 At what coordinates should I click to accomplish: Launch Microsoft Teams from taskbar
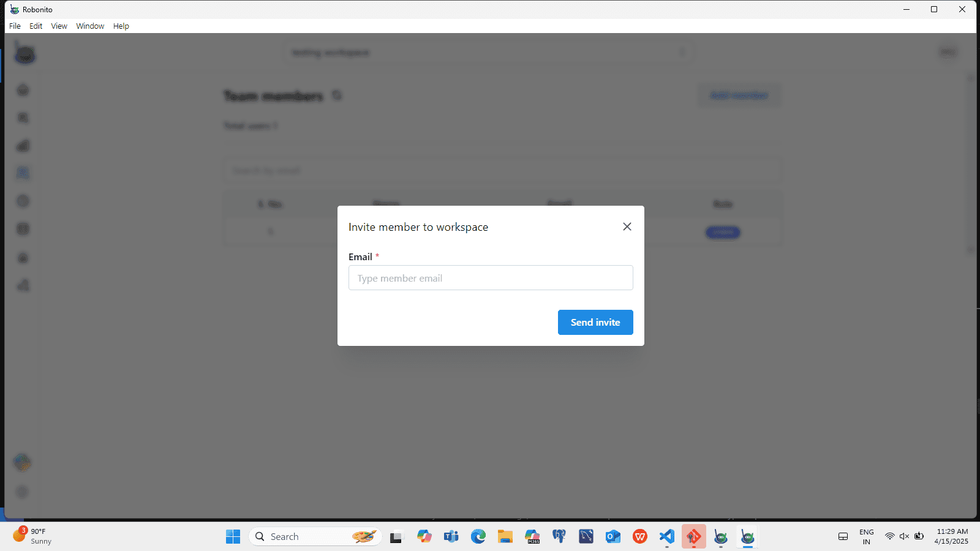(451, 537)
